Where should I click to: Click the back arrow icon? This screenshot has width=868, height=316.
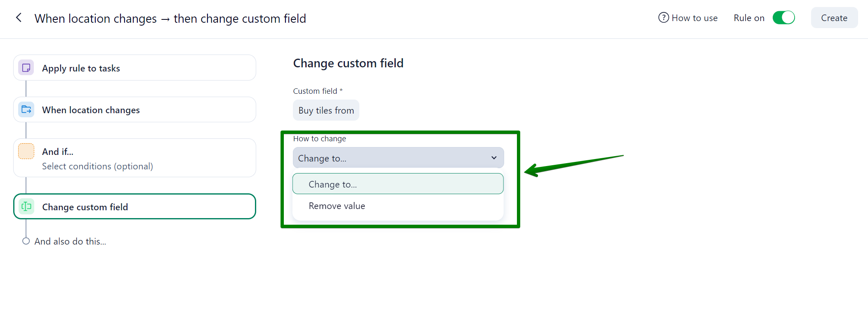[19, 18]
